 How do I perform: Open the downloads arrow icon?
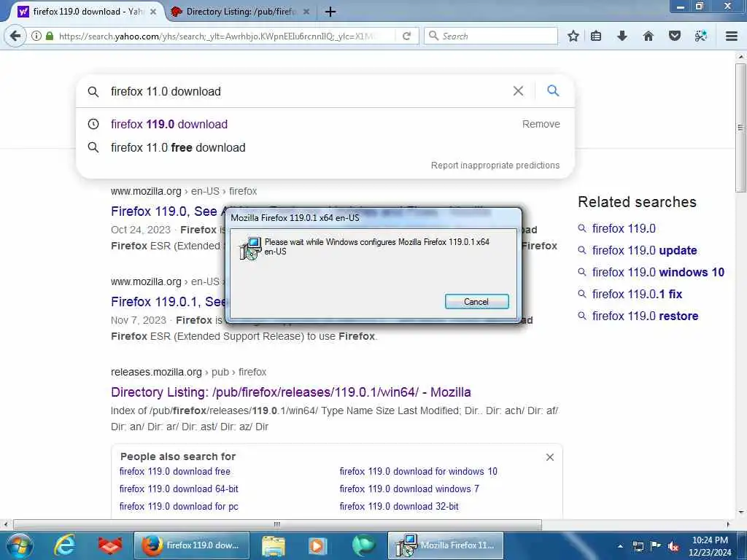(622, 36)
